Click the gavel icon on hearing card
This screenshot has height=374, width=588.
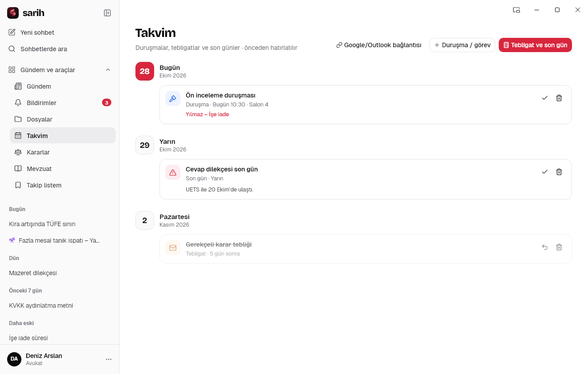click(x=173, y=98)
